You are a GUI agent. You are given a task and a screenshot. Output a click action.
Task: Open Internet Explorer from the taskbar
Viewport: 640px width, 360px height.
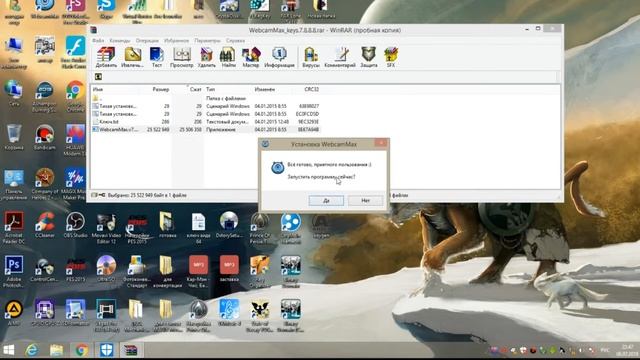[x=31, y=350]
